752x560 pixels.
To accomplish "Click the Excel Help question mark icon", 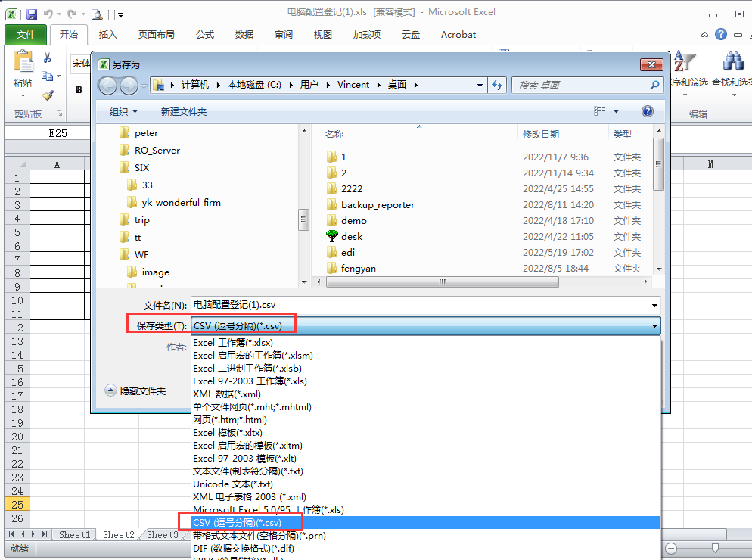I will tap(721, 34).
